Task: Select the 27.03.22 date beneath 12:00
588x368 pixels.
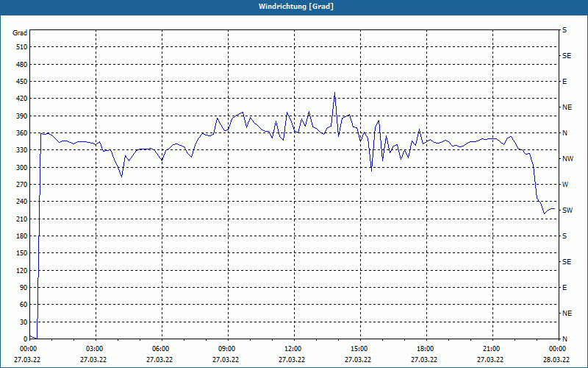Action: (x=292, y=360)
